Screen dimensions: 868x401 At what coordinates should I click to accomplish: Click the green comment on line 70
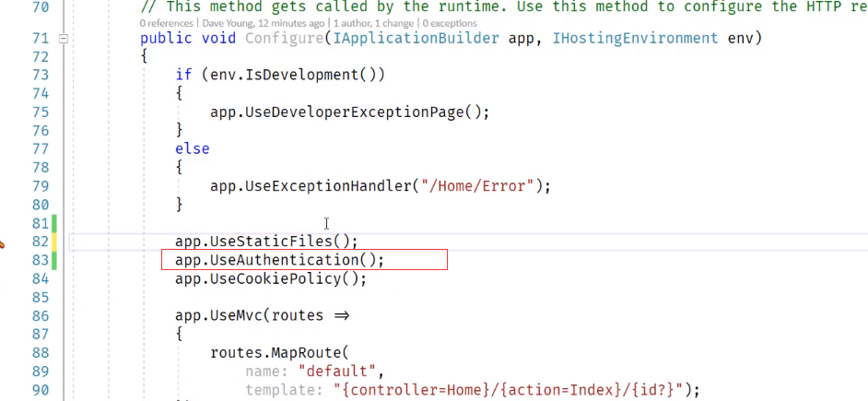click(504, 7)
